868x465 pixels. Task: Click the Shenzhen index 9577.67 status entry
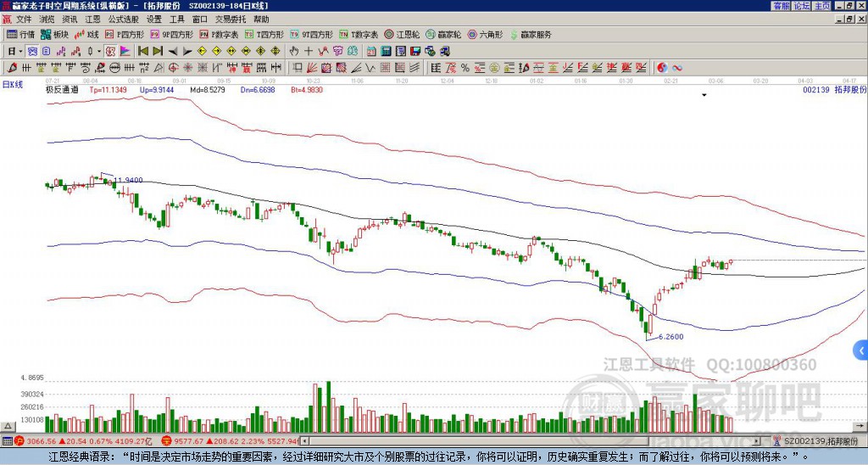[x=231, y=441]
